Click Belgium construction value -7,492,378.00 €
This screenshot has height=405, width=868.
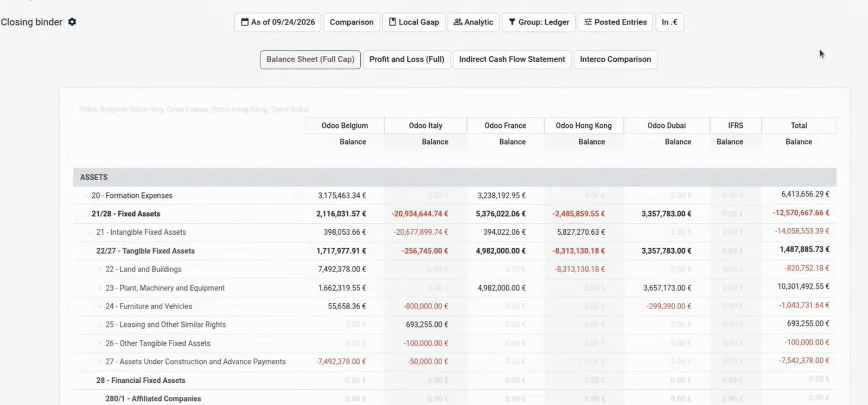tap(341, 362)
